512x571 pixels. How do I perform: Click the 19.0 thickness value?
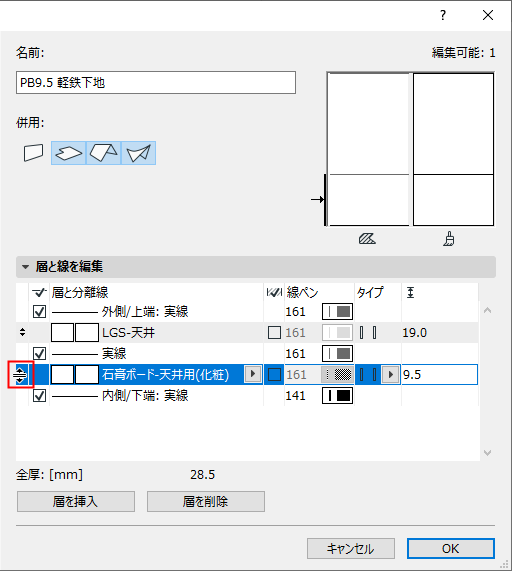(x=414, y=332)
